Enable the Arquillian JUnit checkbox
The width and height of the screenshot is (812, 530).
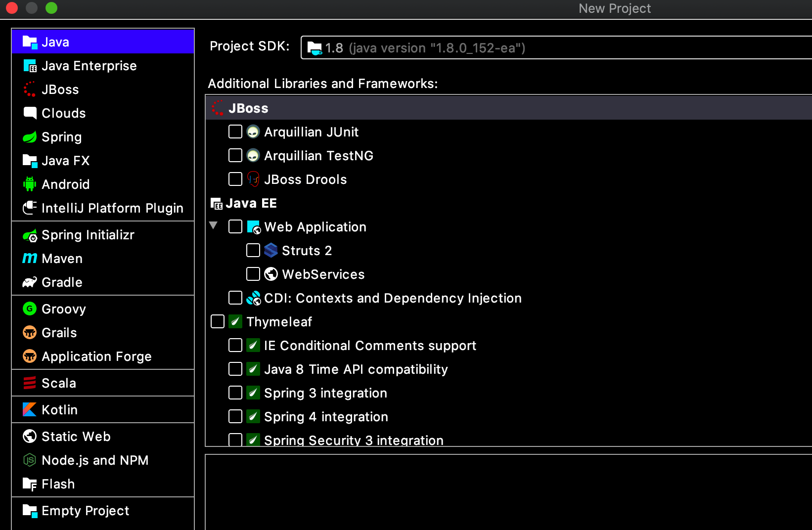235,132
